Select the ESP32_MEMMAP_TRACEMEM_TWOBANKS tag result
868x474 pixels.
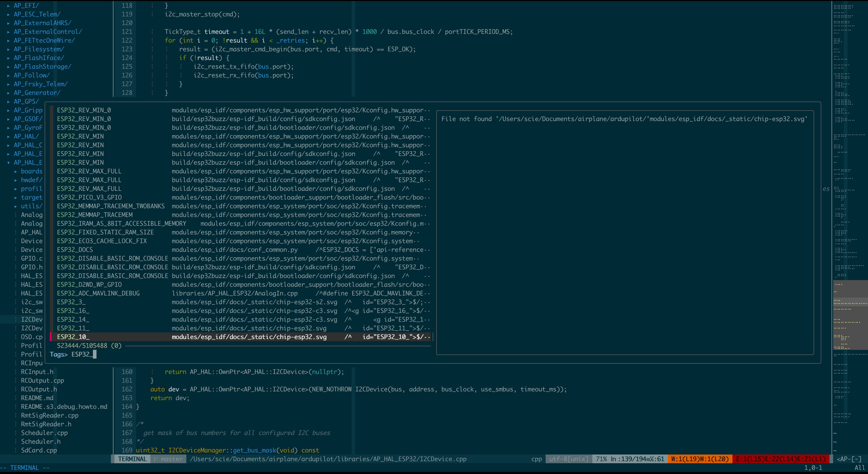point(240,206)
